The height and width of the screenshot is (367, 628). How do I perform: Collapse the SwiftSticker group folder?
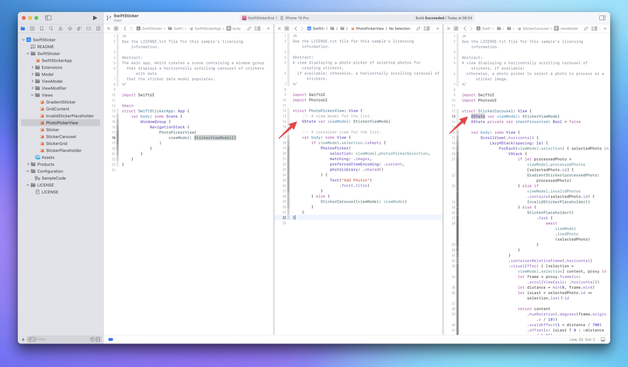(x=28, y=54)
